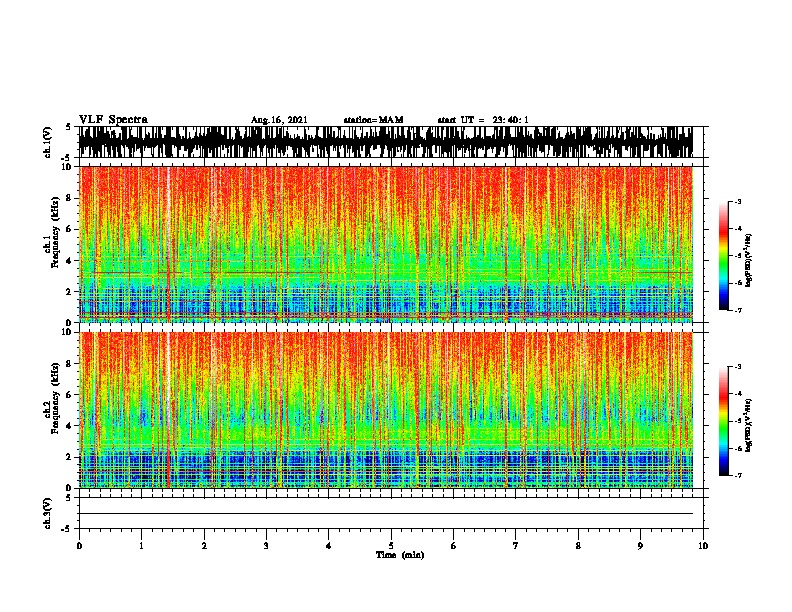Click the date 'Aug.16, 2021' header text
Screen dimensions: 792x612
click(x=279, y=120)
